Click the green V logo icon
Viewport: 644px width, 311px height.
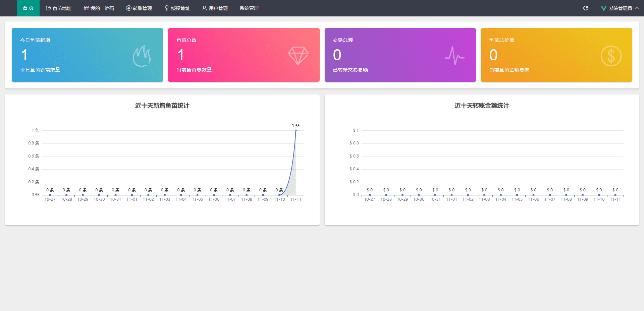pyautogui.click(x=603, y=8)
